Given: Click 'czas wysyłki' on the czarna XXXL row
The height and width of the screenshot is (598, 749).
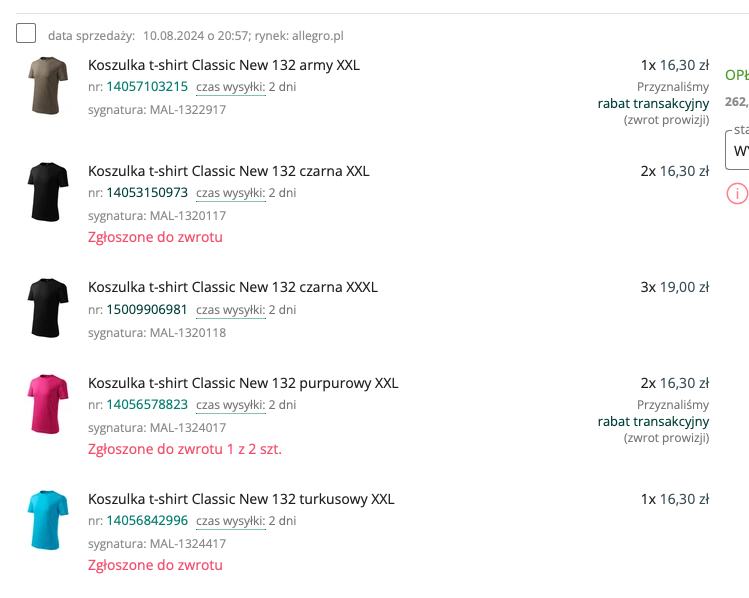Looking at the screenshot, I should pos(230,309).
